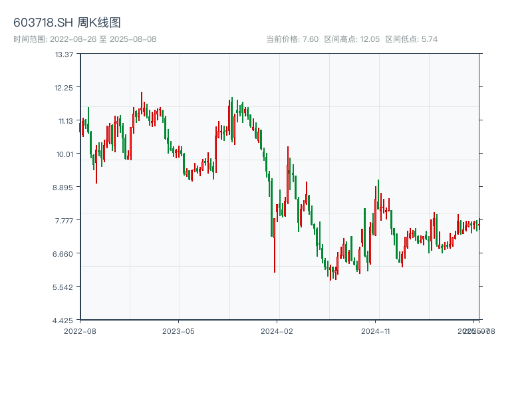Select the 10.01 price axis tick

click(65, 154)
